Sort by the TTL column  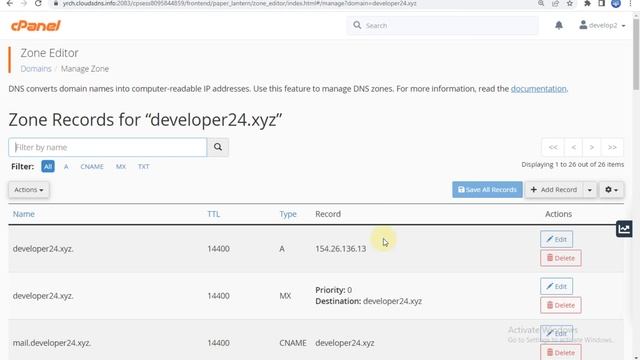click(213, 214)
